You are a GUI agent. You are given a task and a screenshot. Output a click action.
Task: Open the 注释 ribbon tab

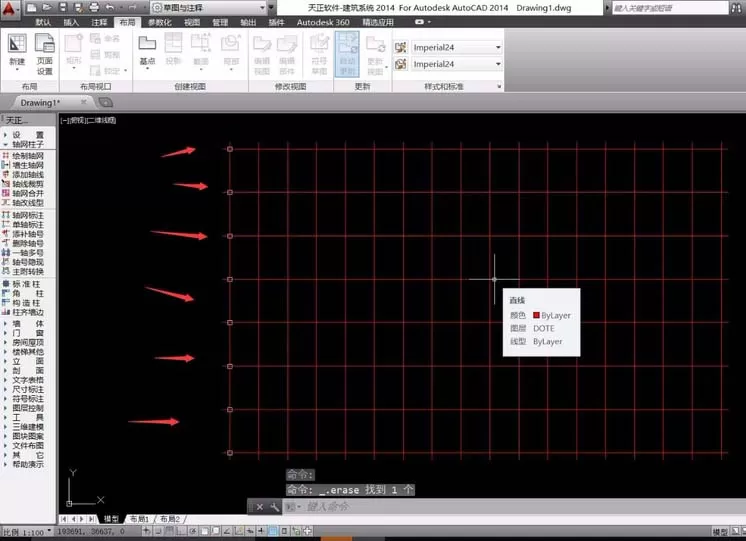click(99, 22)
